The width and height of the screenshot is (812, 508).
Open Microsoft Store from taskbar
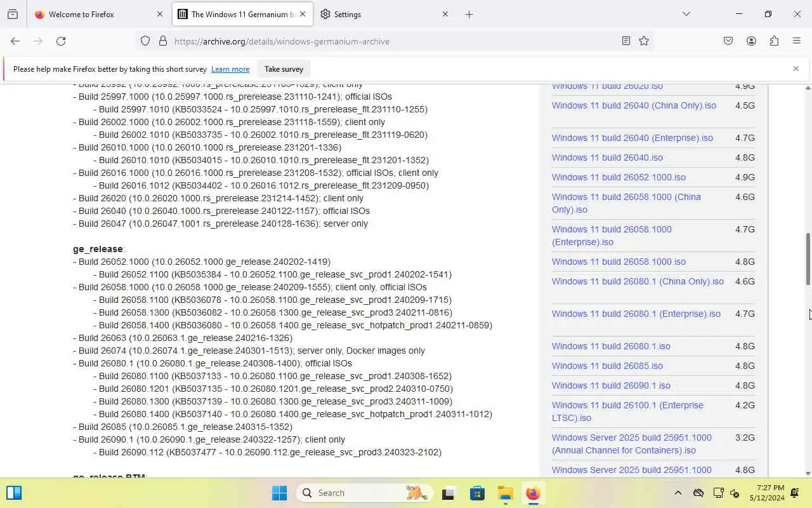click(x=477, y=493)
